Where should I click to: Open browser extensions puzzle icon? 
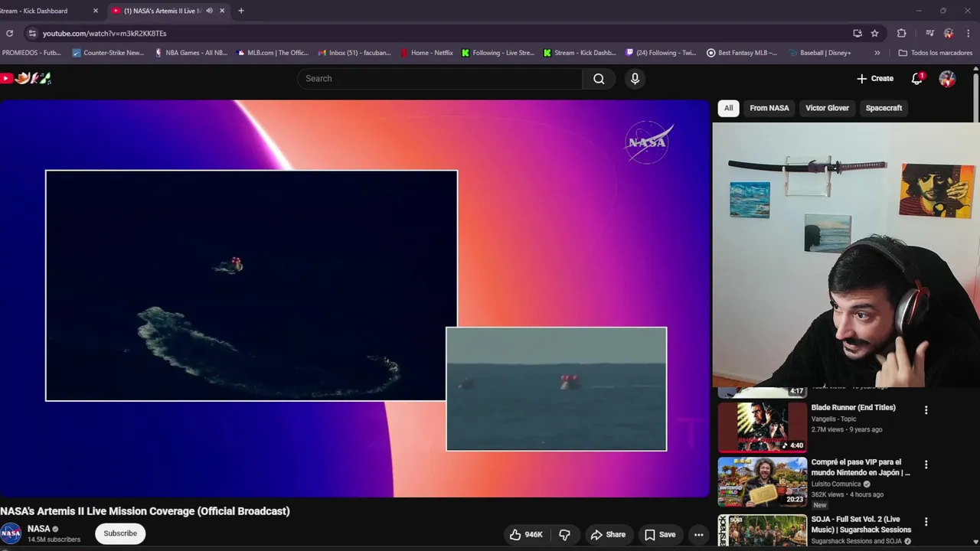[x=901, y=34]
